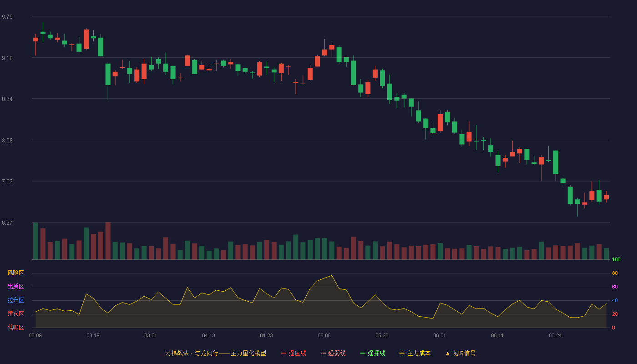Image resolution: width=637 pixels, height=364 pixels.
Task: Toggle the 强撑线 legend item
Action: 373,353
